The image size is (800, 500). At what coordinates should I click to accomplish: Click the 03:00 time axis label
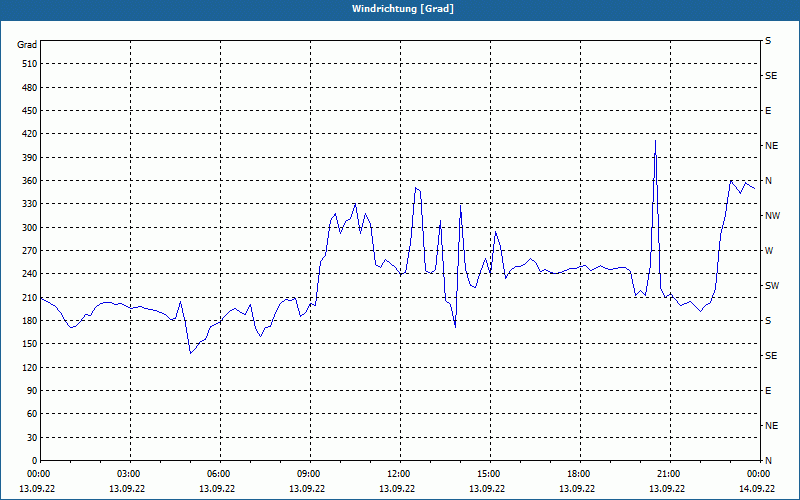coord(127,474)
